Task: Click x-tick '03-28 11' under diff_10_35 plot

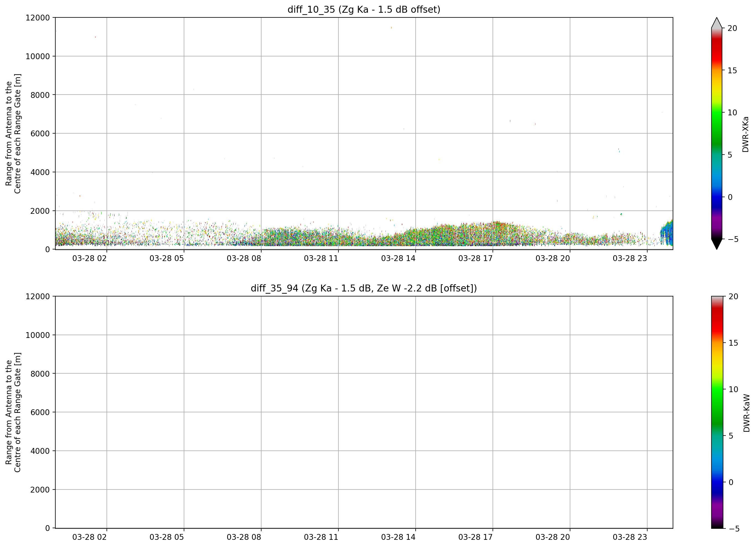Action: [x=321, y=258]
